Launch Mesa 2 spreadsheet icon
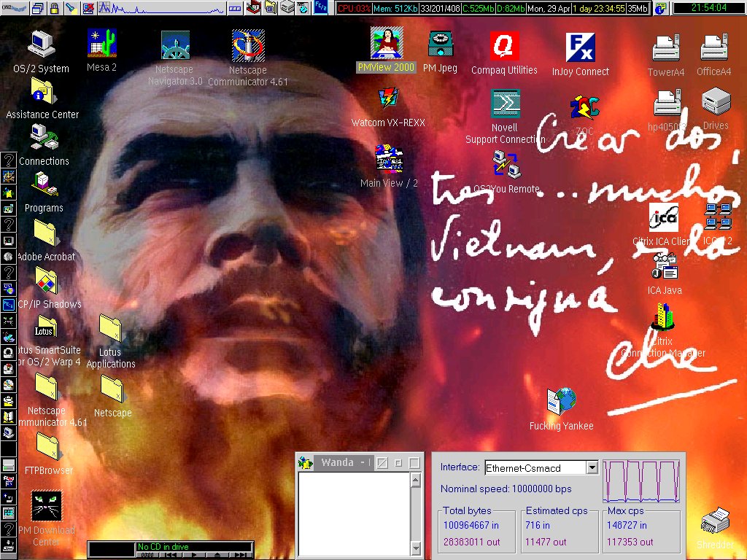747x560 pixels. coord(102,43)
